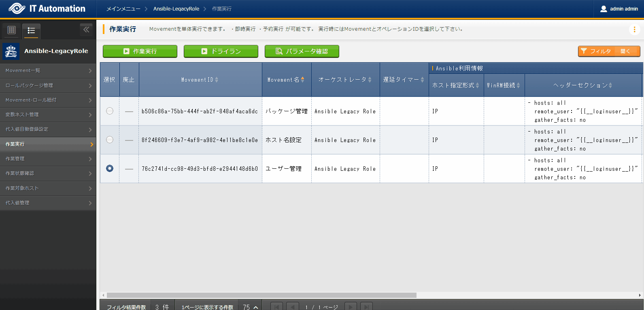This screenshot has height=310, width=644.
Task: Sort by Movement名 column arrows
Action: pyautogui.click(x=302, y=80)
